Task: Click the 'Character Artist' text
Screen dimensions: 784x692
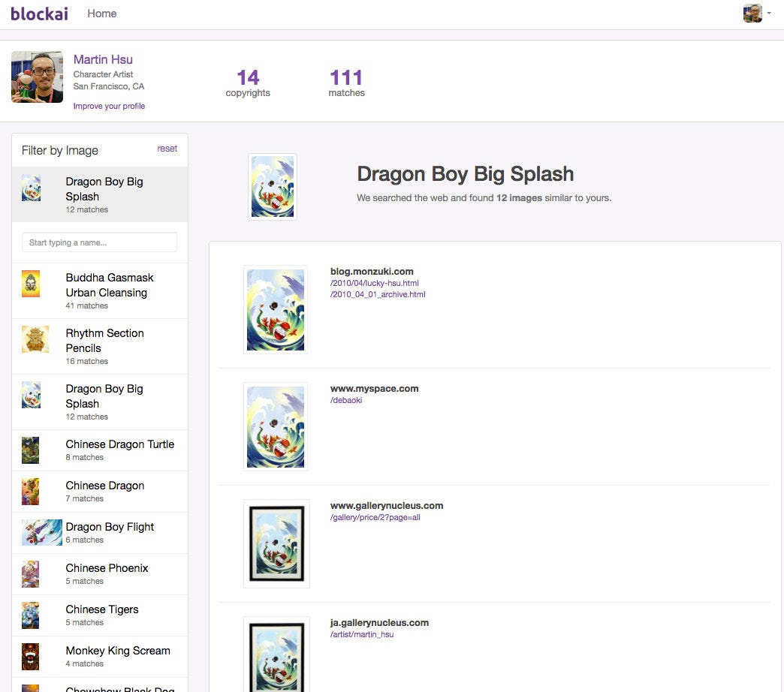Action: click(103, 74)
